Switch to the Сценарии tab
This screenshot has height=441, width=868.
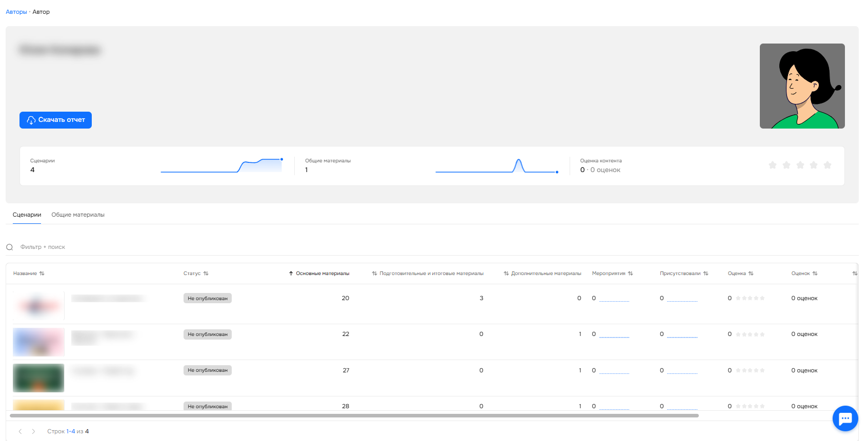point(27,215)
